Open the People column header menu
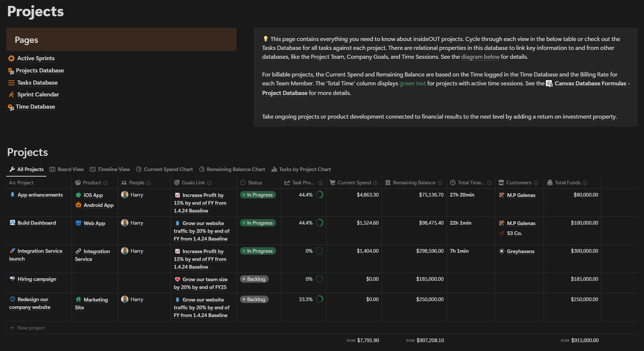The height and width of the screenshot is (351, 644). pos(144,183)
